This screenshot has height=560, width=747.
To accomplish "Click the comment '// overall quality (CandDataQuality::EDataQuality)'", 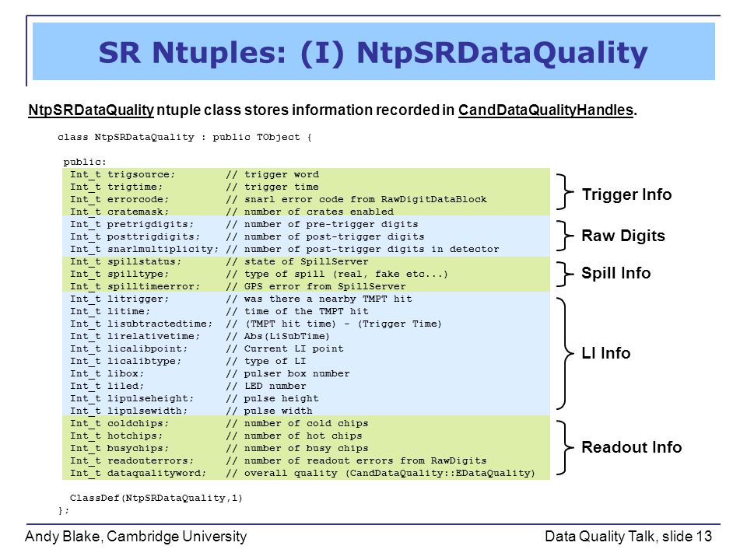I will [381, 473].
